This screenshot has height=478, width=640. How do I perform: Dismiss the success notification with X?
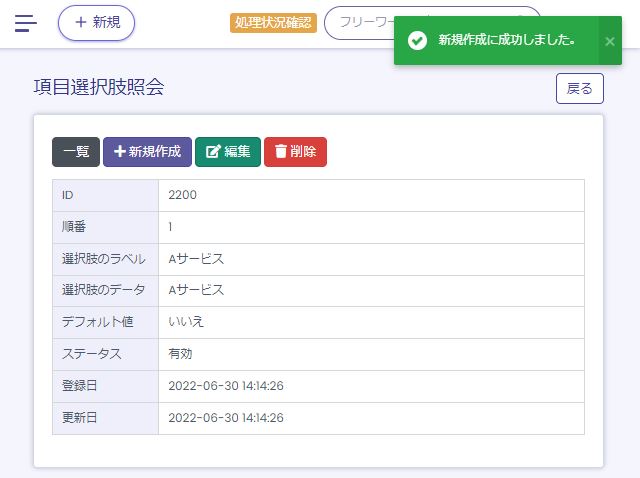point(609,41)
